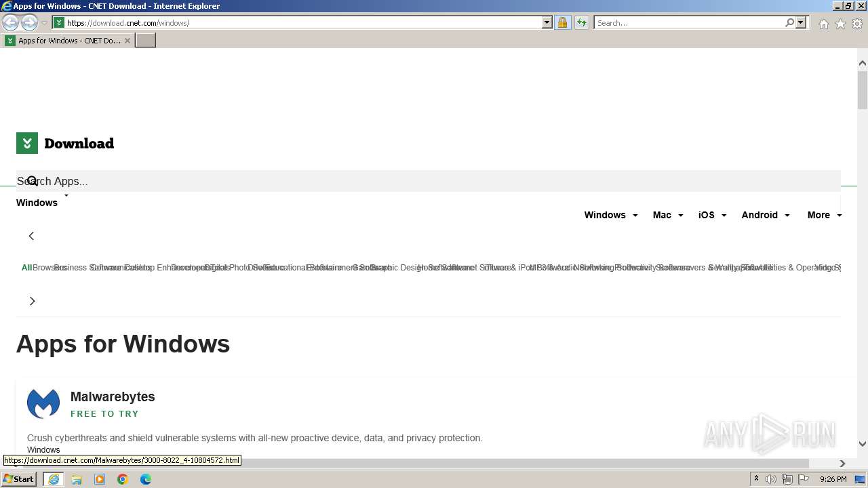Click the Apps for Windows heading
The height and width of the screenshot is (488, 868).
pos(123,344)
